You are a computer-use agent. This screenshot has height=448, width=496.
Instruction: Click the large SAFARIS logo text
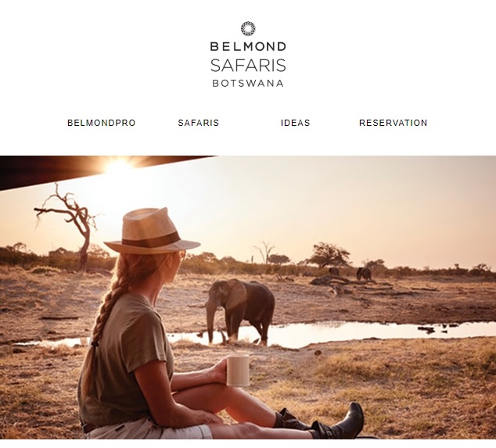point(248,65)
